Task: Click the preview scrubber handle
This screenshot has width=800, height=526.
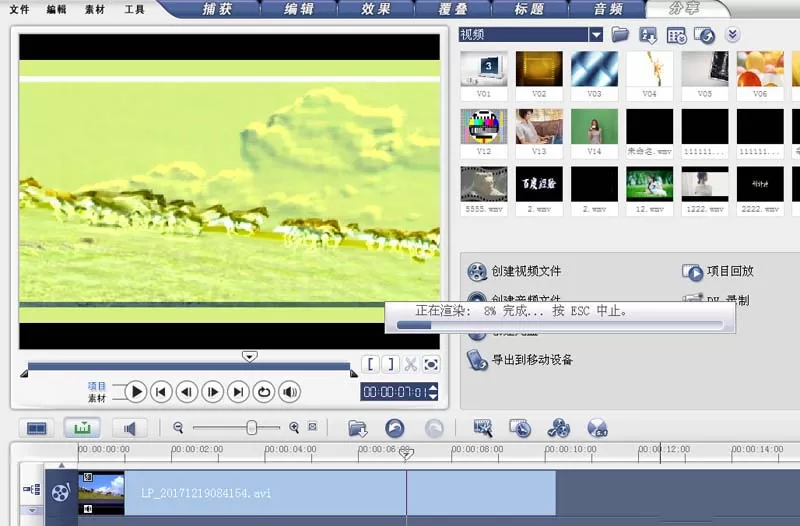Action: [x=249, y=357]
